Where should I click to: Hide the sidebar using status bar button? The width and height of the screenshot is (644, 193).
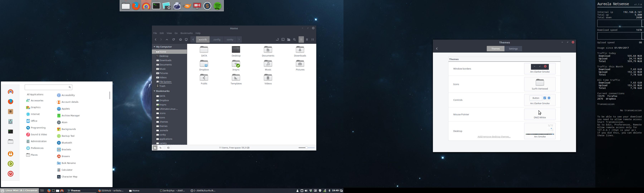pyautogui.click(x=169, y=148)
